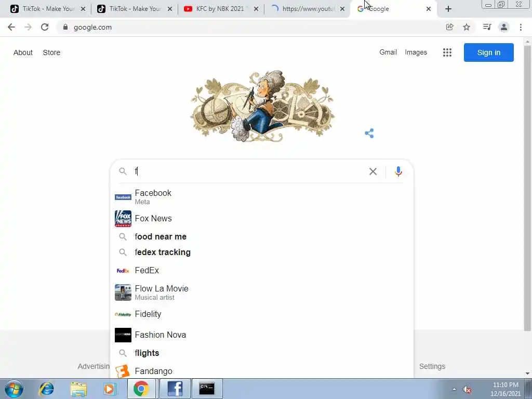The image size is (532, 399).
Task: Open the Google apps grid
Action: tap(447, 52)
